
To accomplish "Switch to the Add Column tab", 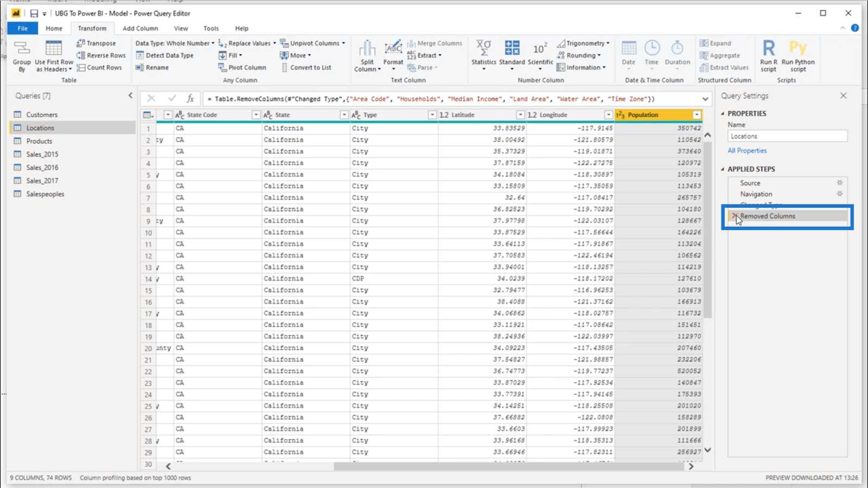I will 141,28.
